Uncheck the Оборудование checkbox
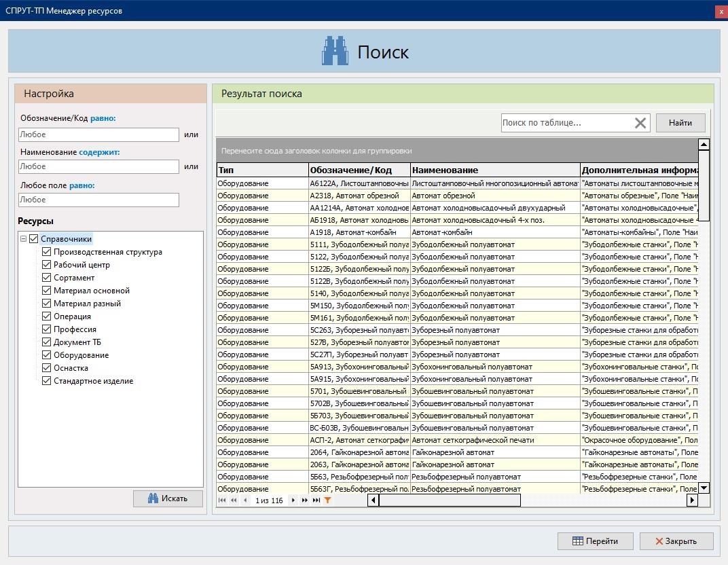 [47, 355]
